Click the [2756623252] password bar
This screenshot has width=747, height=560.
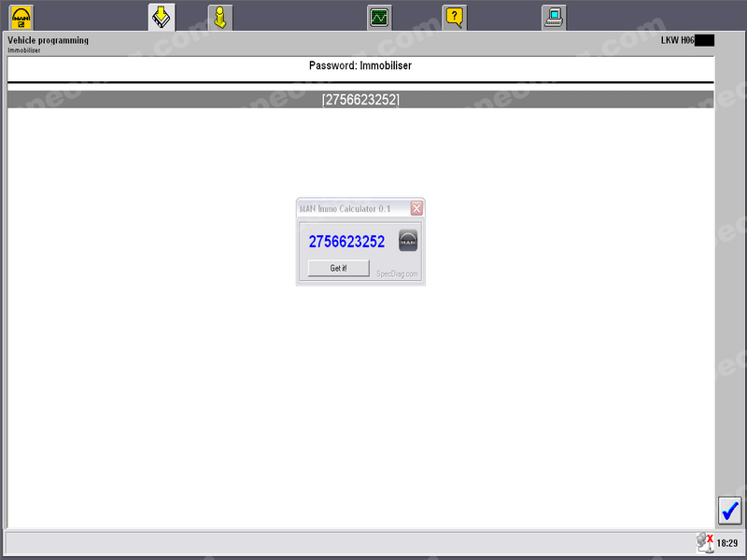pos(360,100)
